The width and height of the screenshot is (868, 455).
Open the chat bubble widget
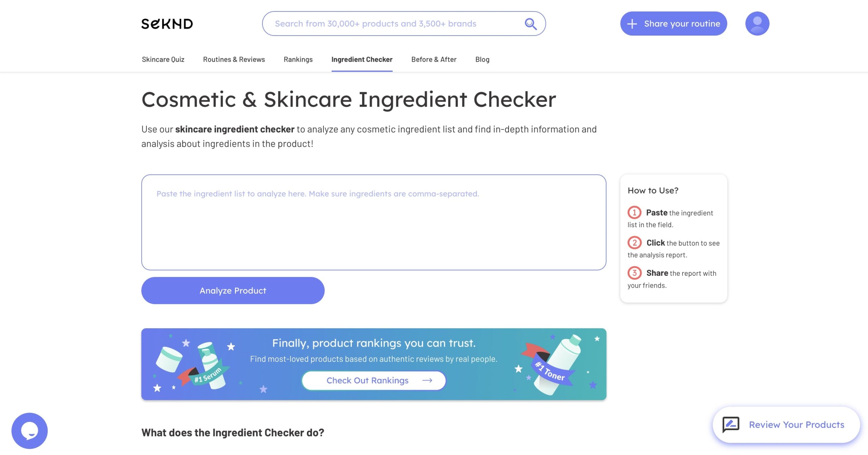[29, 431]
